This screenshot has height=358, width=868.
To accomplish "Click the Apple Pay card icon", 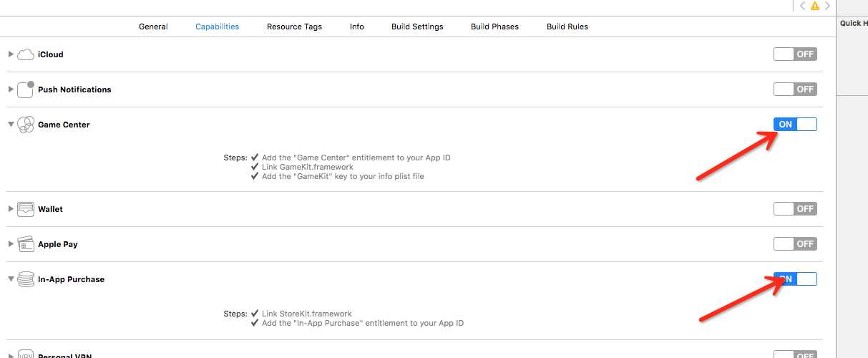I will click(x=26, y=244).
